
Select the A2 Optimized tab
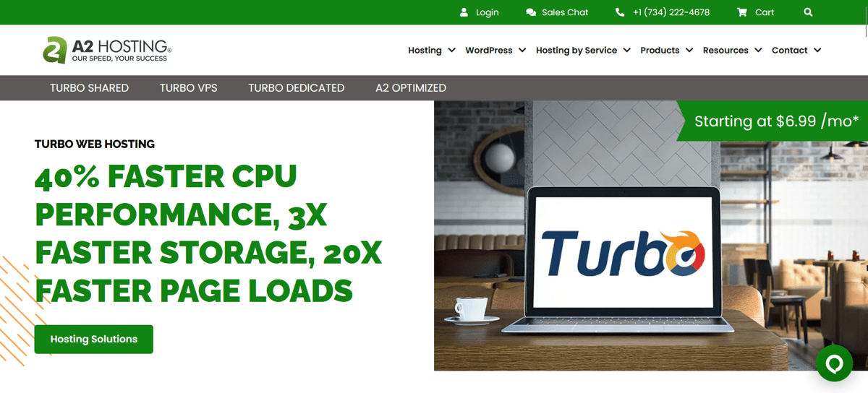point(411,88)
